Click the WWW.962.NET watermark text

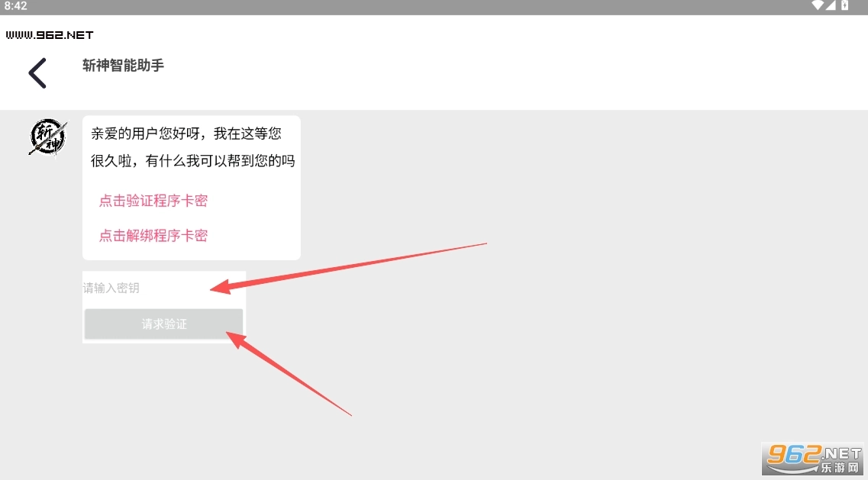point(50,35)
